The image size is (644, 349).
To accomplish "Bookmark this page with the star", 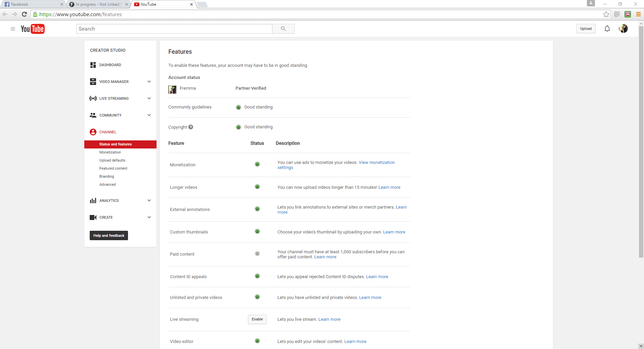I will point(606,14).
